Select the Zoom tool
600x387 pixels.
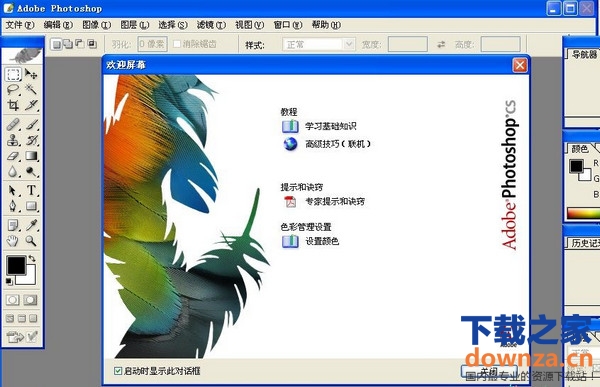[x=31, y=241]
